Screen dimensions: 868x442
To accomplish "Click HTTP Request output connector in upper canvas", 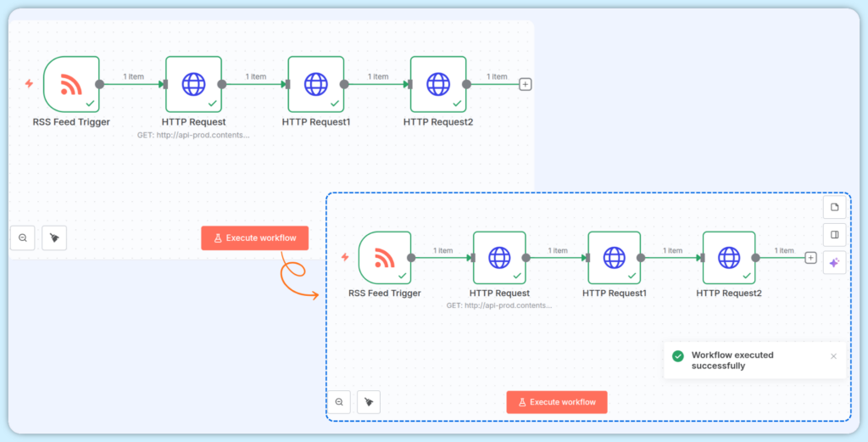I will [222, 84].
